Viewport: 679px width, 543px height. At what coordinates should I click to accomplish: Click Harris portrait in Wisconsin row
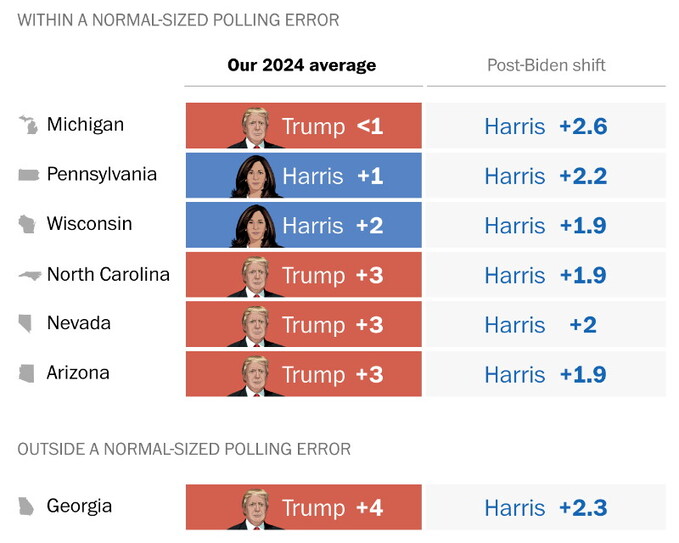pos(258,226)
